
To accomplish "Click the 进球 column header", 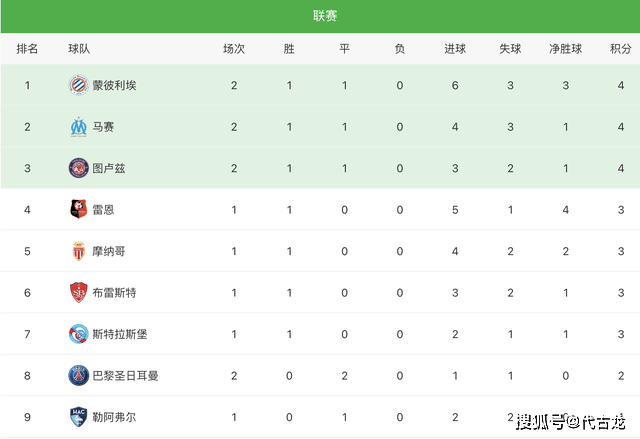I will (x=455, y=49).
